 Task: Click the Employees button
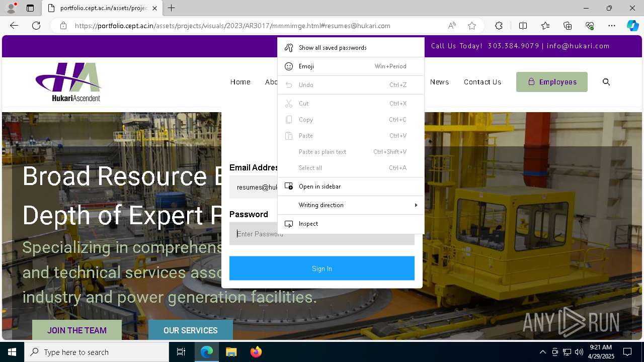[x=552, y=82]
